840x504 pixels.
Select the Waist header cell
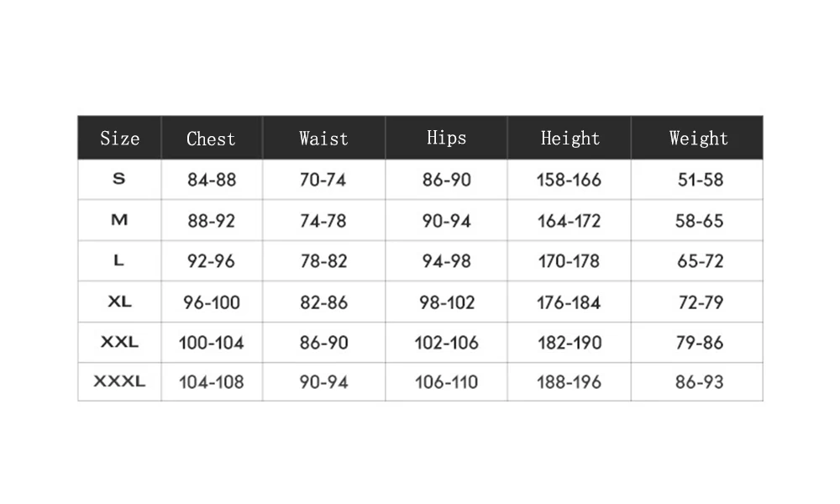(x=323, y=139)
